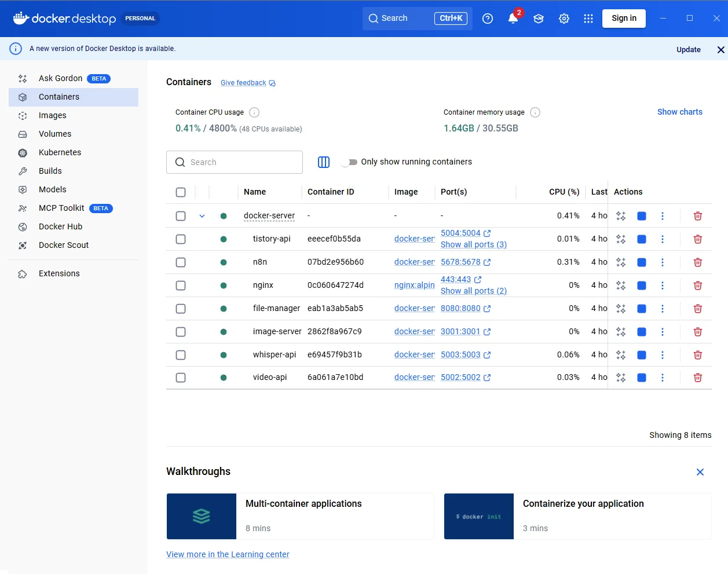Dismiss the update notification banner
This screenshot has width=728, height=574.
click(721, 50)
